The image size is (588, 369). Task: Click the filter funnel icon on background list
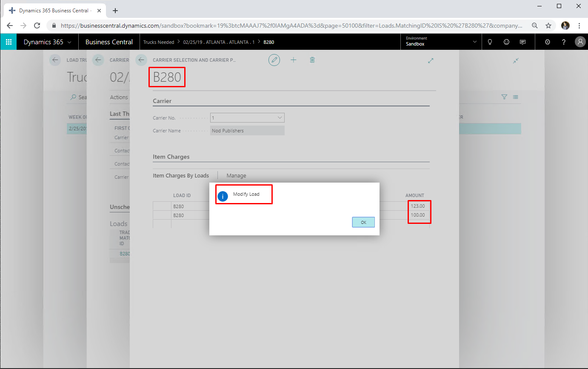click(504, 97)
